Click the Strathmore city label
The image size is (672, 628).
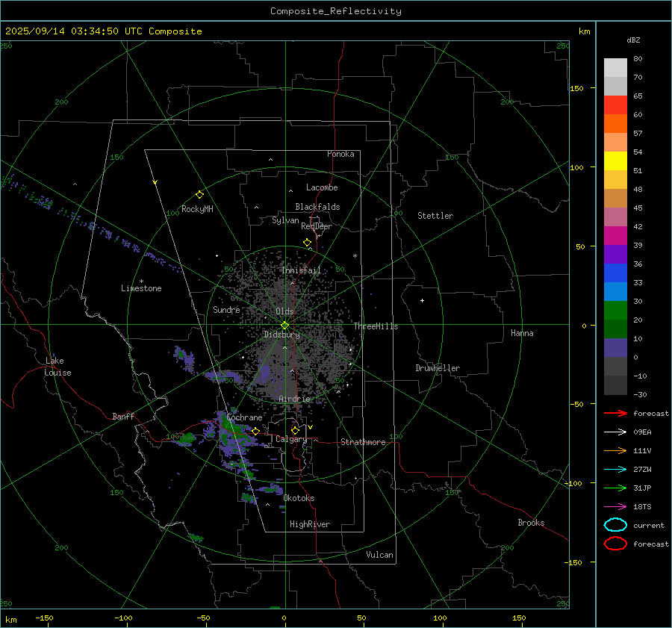point(363,442)
